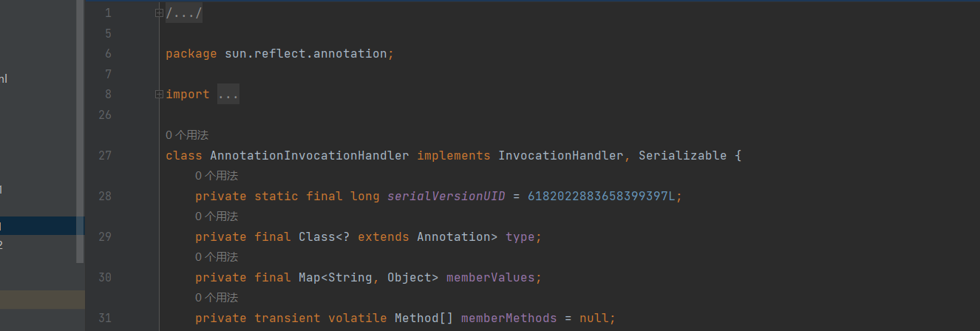The width and height of the screenshot is (980, 331).
Task: Open usages hint above serialVersionUID field
Action: tap(217, 176)
